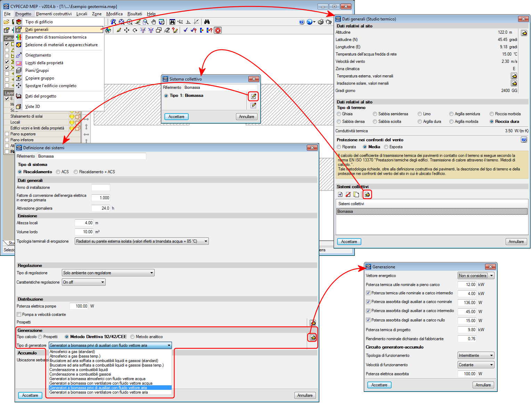Toggle Potenza termica utile a carico intermedio checkbox
The image size is (532, 403).
tap(368, 293)
